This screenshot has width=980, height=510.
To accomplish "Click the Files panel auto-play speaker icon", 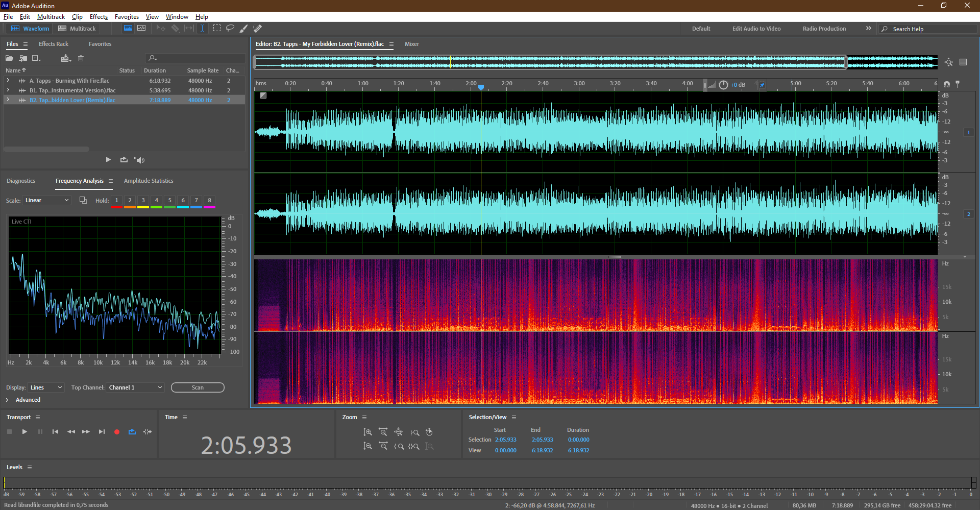I will [x=140, y=160].
